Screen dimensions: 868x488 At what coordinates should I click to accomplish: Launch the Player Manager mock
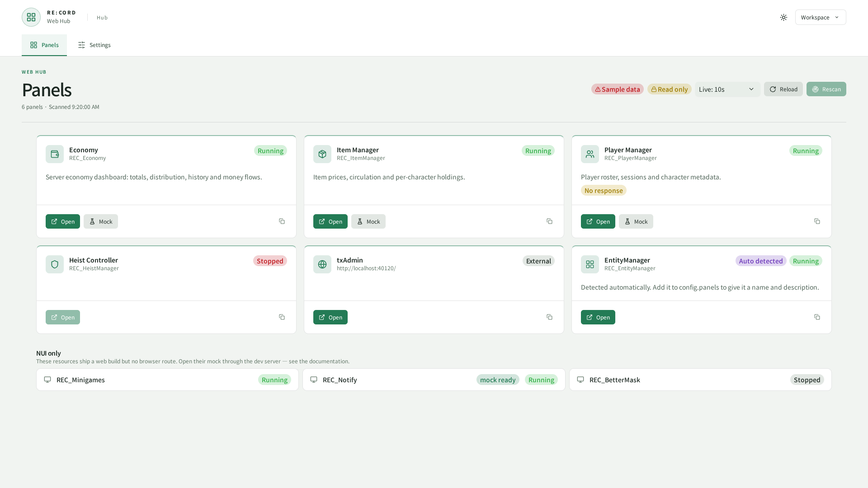pos(636,221)
